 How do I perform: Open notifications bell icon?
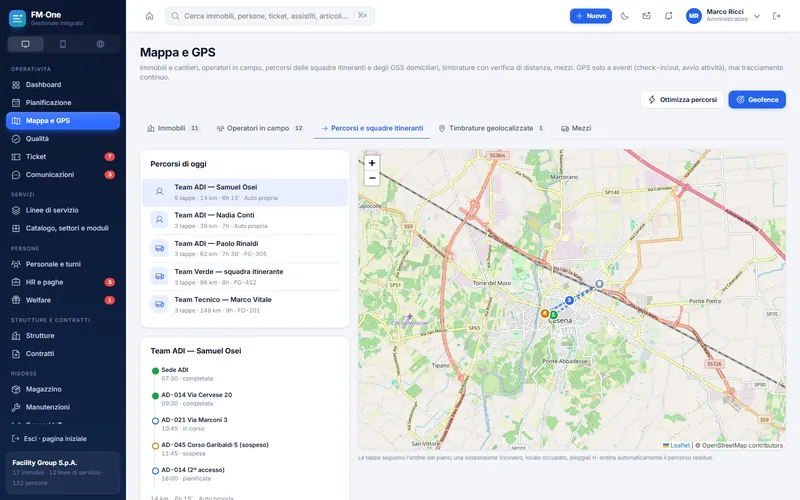(668, 16)
